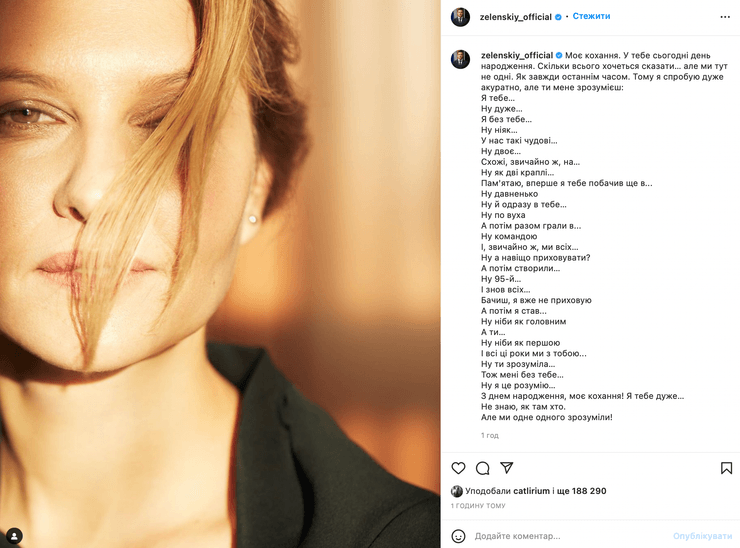This screenshot has width=740, height=548.
Task: Follow account via Стежити link
Action: [x=591, y=16]
